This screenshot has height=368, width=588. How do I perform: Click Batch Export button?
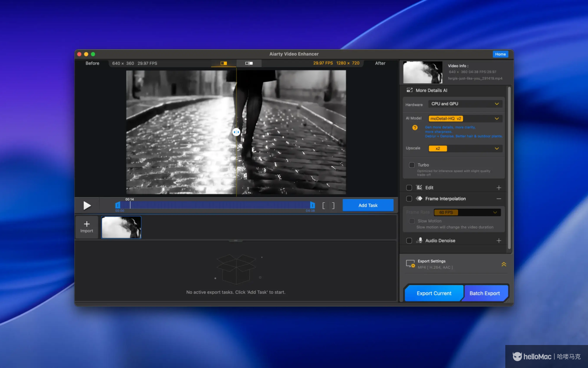(485, 293)
